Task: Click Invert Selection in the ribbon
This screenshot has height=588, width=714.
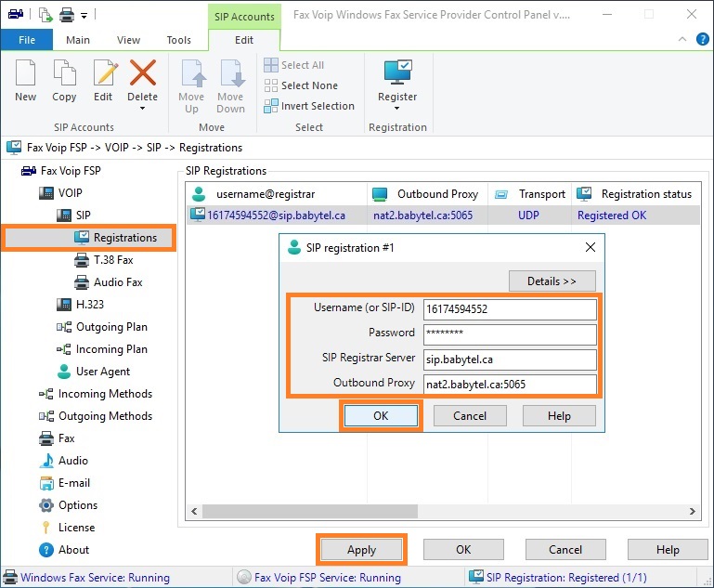Action: pyautogui.click(x=309, y=106)
